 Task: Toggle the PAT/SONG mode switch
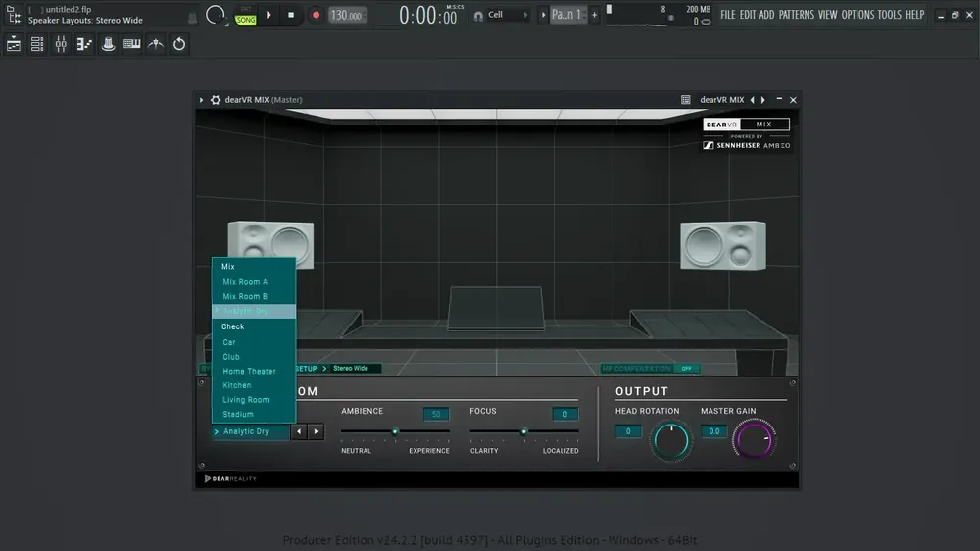click(246, 16)
